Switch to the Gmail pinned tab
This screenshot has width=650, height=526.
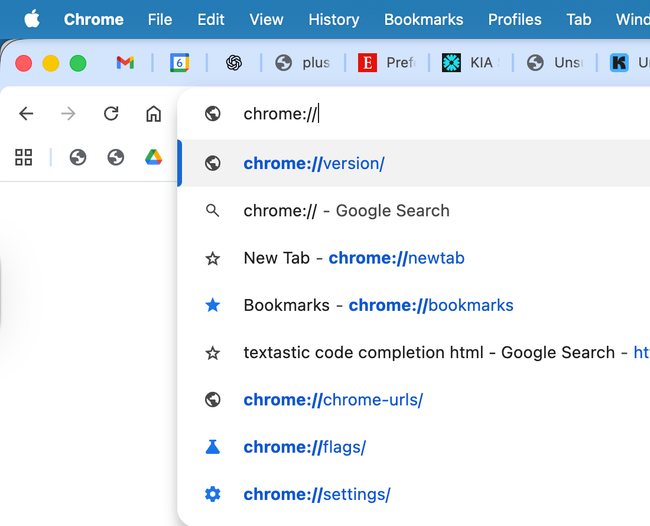125,63
